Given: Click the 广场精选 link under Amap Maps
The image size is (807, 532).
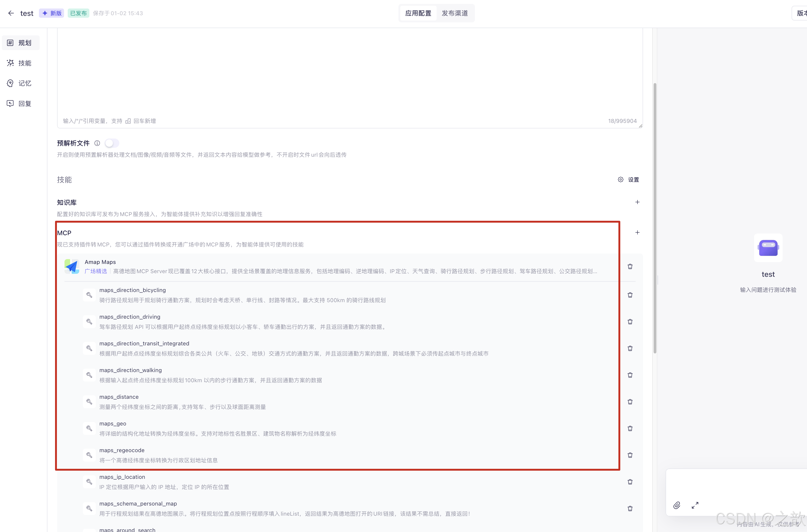Looking at the screenshot, I should (x=96, y=271).
